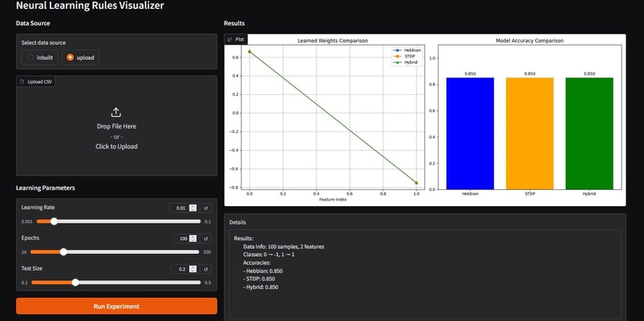Click the 'Learned Weights Comparison' chart title
The height and width of the screenshot is (321, 644).
(332, 41)
